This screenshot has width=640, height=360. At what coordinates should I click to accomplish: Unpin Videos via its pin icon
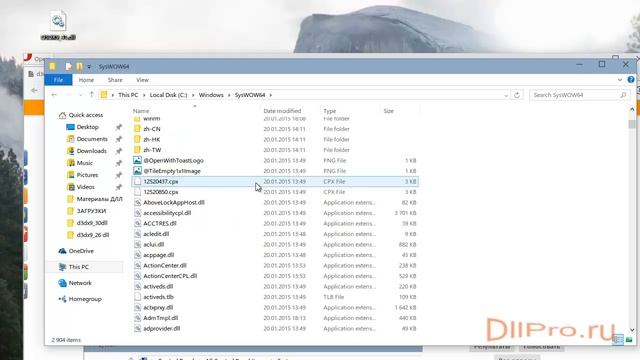point(118,187)
